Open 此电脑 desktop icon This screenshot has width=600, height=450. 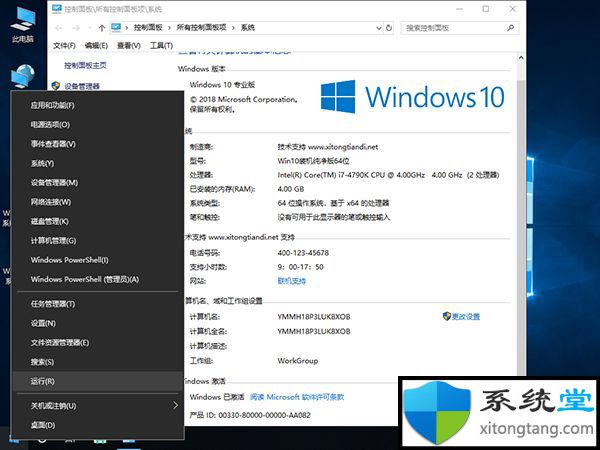click(x=23, y=24)
